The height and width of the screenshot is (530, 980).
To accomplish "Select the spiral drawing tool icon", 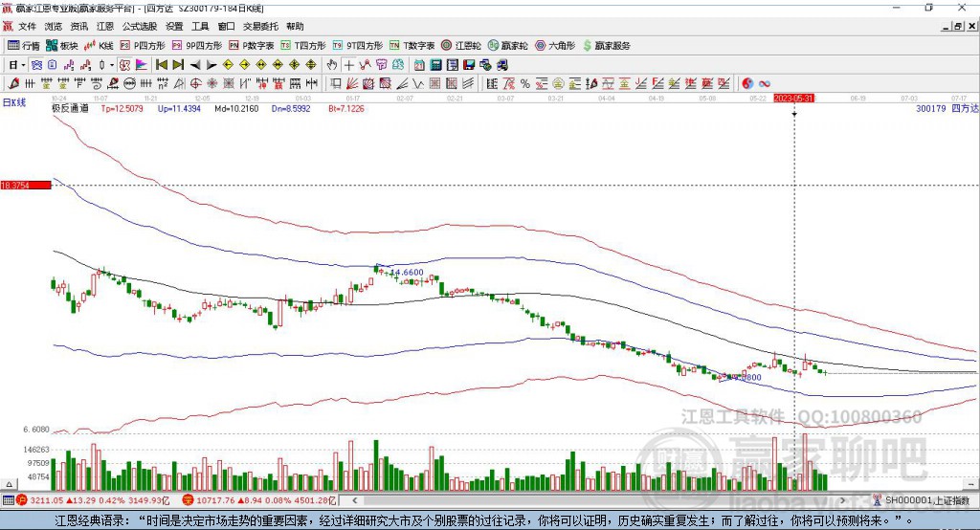I will (97, 84).
